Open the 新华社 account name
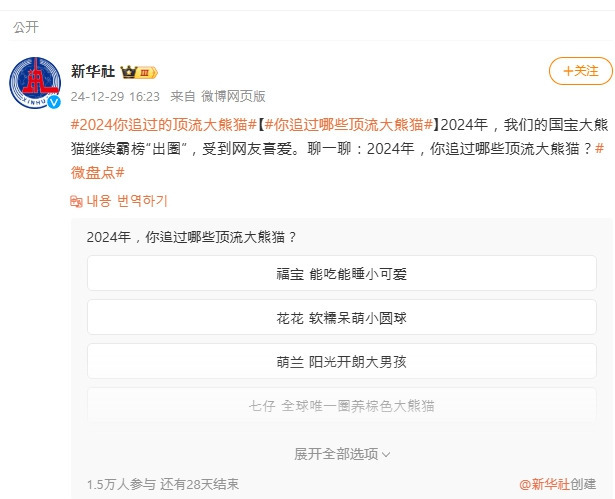This screenshot has width=615, height=499. tap(93, 71)
